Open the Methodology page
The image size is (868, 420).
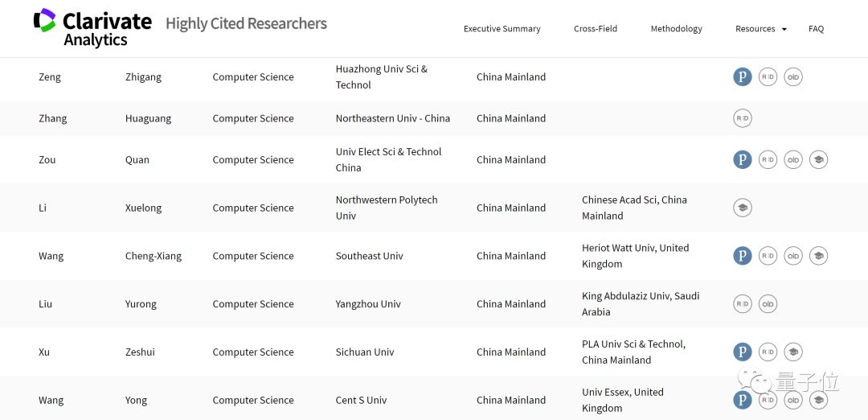coord(676,29)
